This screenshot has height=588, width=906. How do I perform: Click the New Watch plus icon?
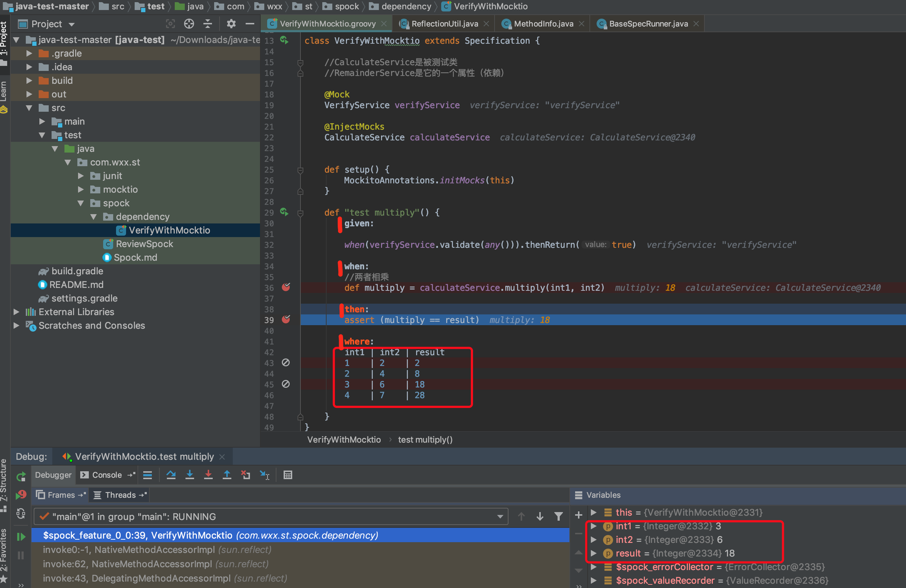pos(578,515)
